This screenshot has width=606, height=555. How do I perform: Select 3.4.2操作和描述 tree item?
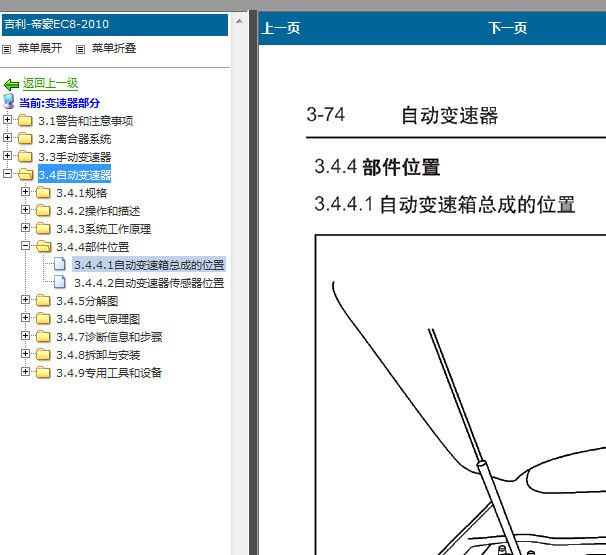[x=98, y=211]
